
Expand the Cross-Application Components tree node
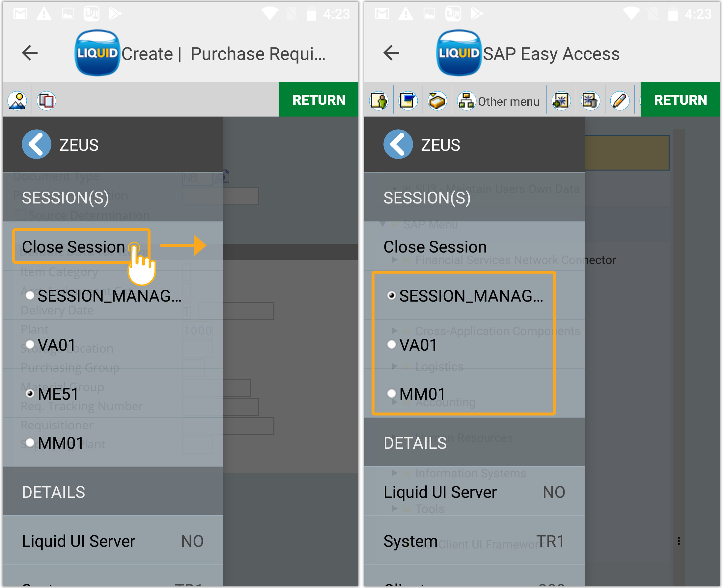pyautogui.click(x=394, y=331)
